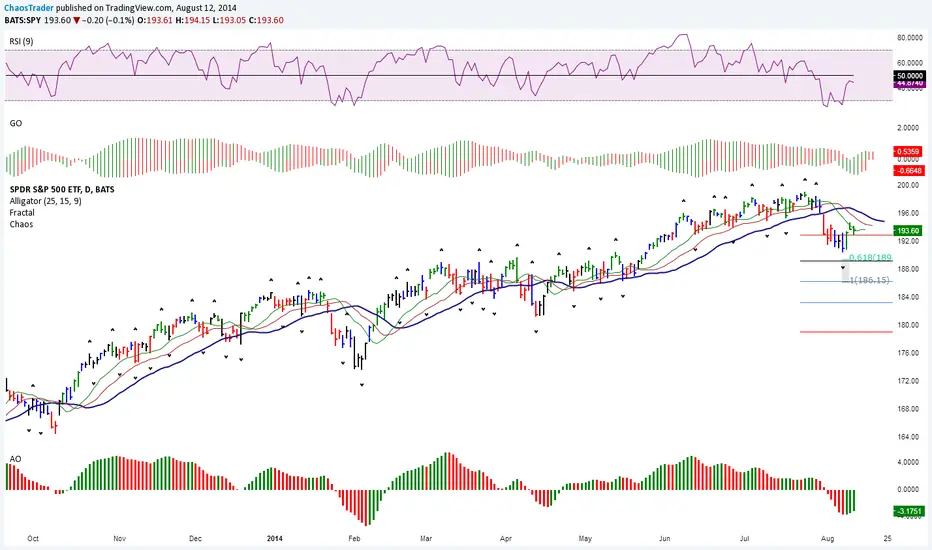Screen dimensions: 932x550
Task: Click the BATS:SPY symbol label
Action: click(23, 20)
